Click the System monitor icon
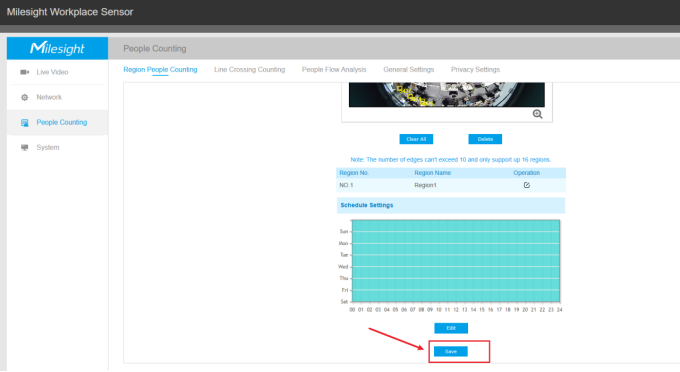680x372 pixels. [x=25, y=147]
